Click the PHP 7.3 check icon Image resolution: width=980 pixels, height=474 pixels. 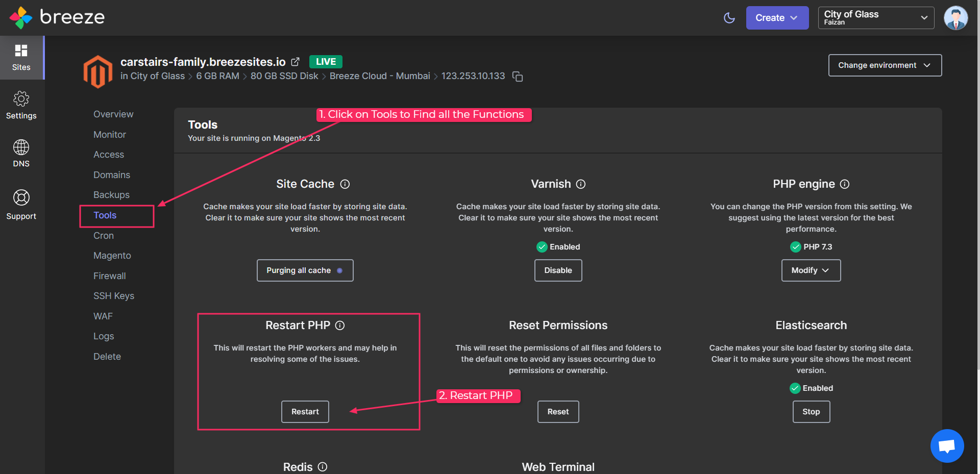click(796, 247)
